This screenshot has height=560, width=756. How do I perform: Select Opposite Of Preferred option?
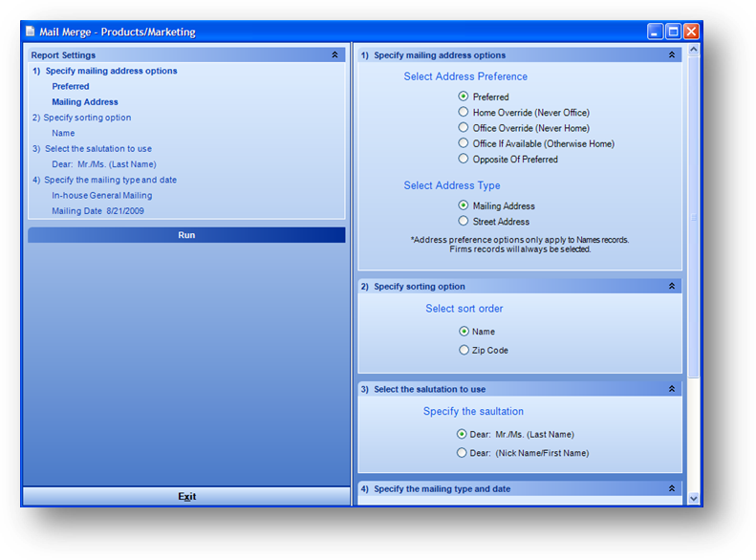pos(464,159)
